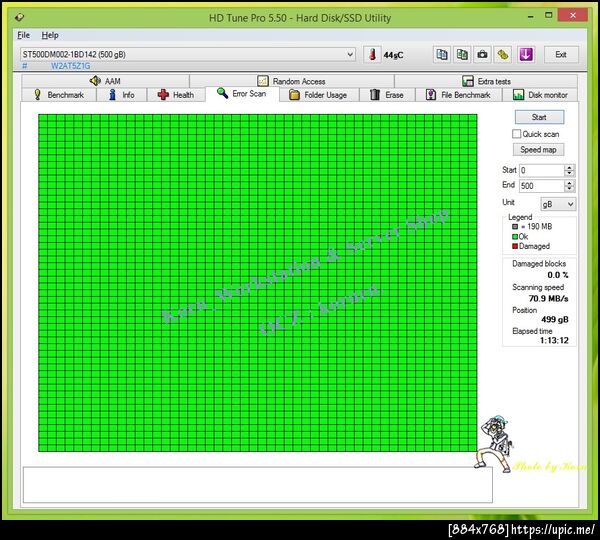Open the File menu
This screenshot has width=600, height=540.
(x=23, y=35)
